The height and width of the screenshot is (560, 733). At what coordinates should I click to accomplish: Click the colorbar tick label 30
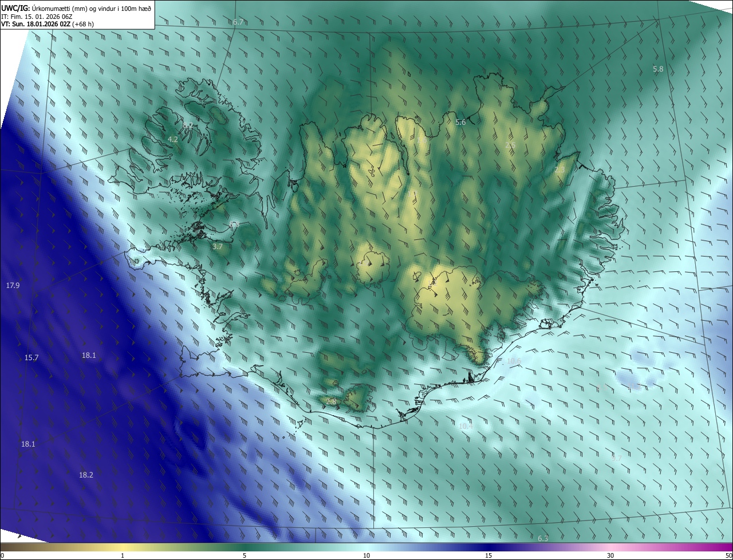(610, 555)
